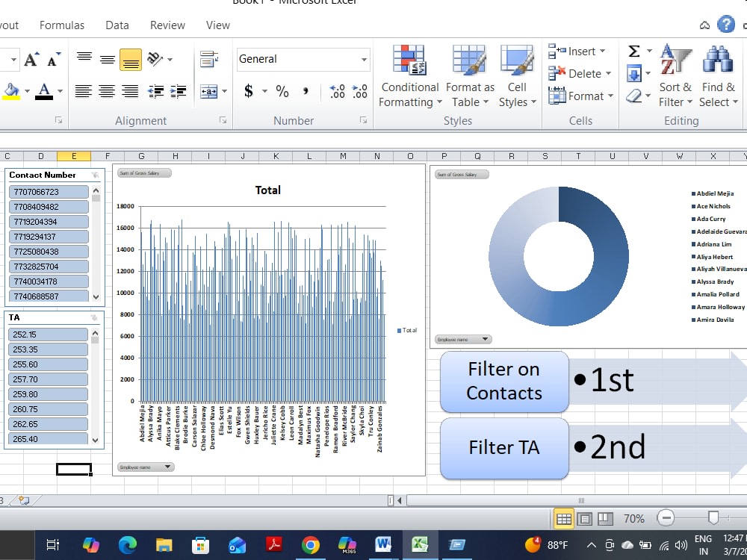Open Chrome from taskbar

(x=310, y=545)
